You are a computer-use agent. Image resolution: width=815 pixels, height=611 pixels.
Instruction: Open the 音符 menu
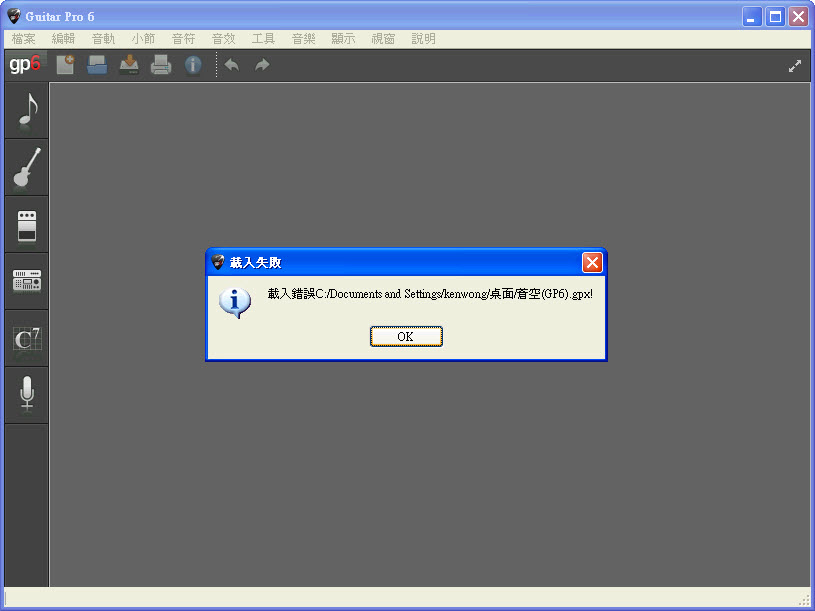pos(183,38)
